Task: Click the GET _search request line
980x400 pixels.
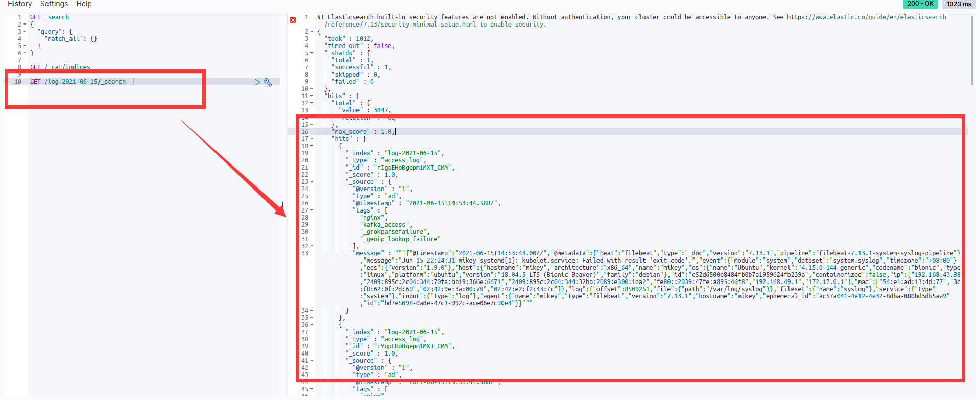Action: click(50, 17)
